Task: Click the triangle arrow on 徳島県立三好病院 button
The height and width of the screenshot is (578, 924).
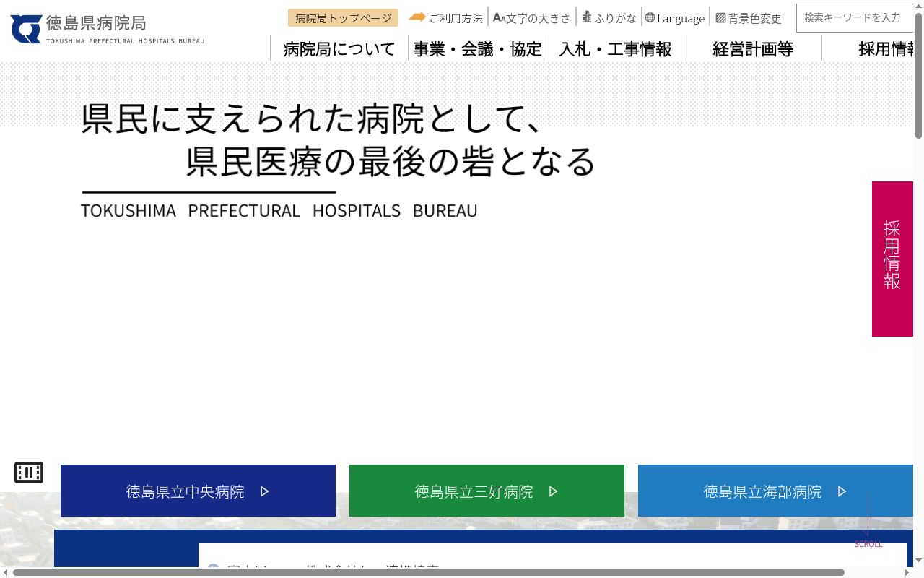Action: click(553, 491)
